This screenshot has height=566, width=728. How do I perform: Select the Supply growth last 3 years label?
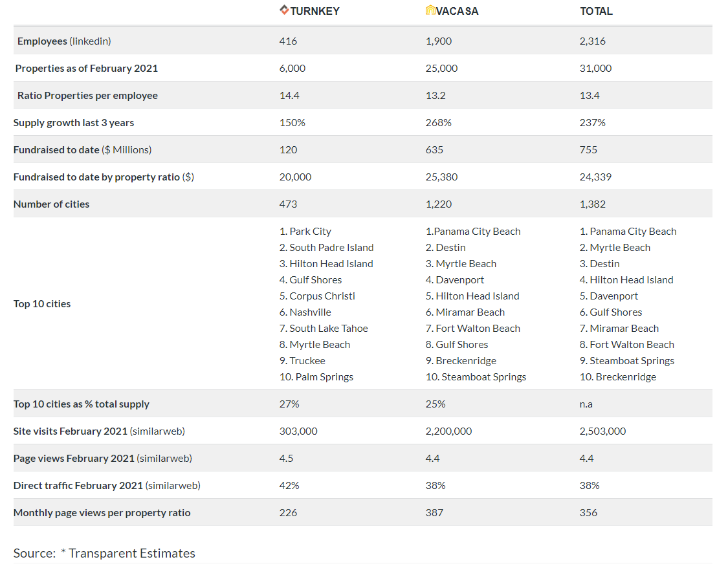pyautogui.click(x=74, y=123)
